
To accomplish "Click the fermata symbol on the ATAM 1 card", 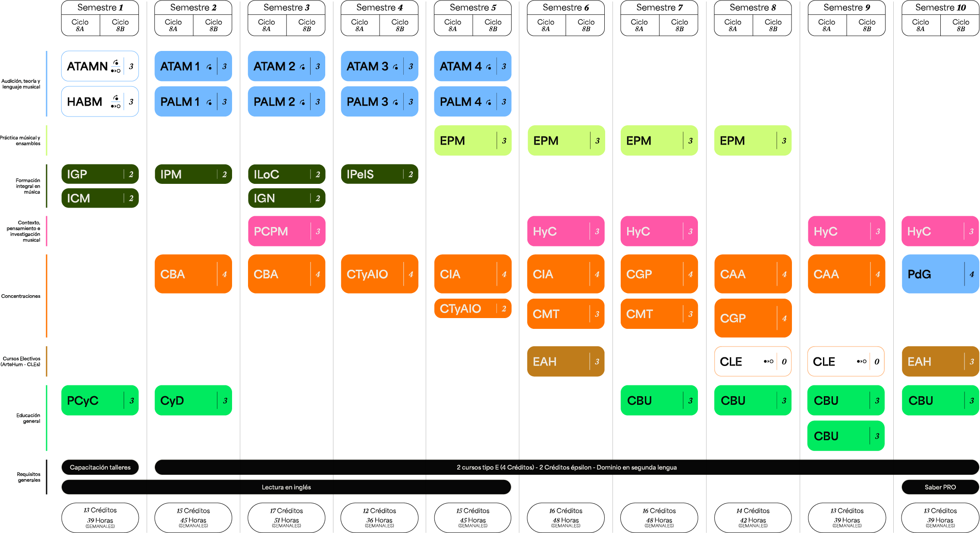I will point(209,67).
